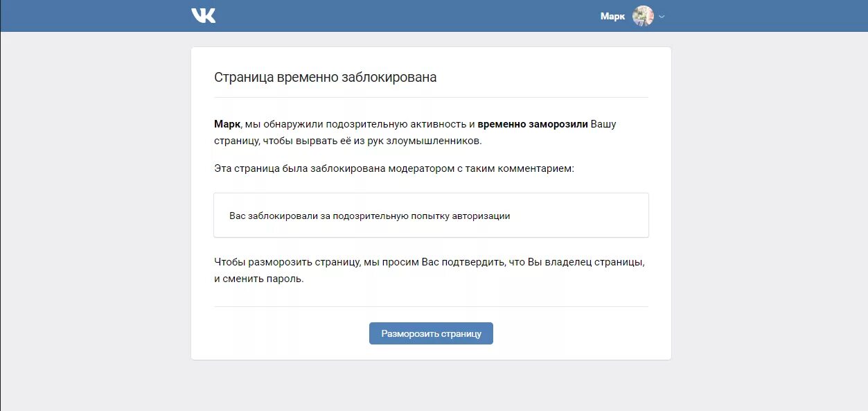868x411 pixels.
Task: Click the VK logo in header
Action: tap(204, 15)
